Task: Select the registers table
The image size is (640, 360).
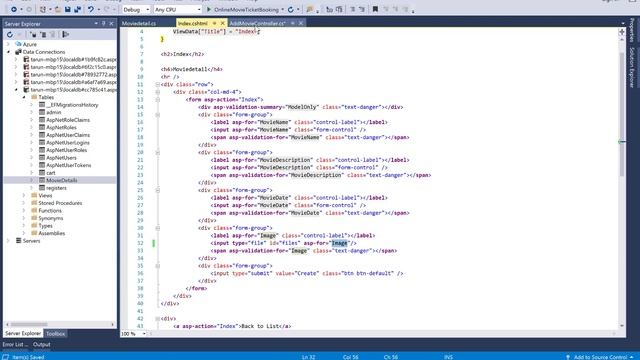Action: pos(56,188)
